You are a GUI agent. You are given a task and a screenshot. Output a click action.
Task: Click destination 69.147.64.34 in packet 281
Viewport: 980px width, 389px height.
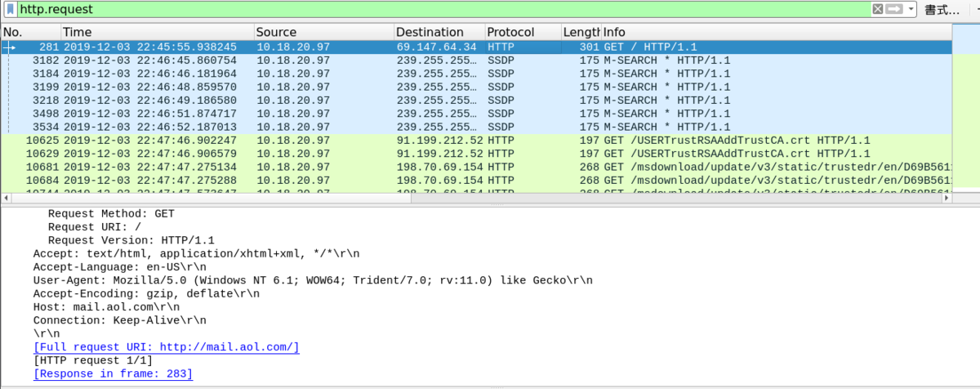(437, 47)
